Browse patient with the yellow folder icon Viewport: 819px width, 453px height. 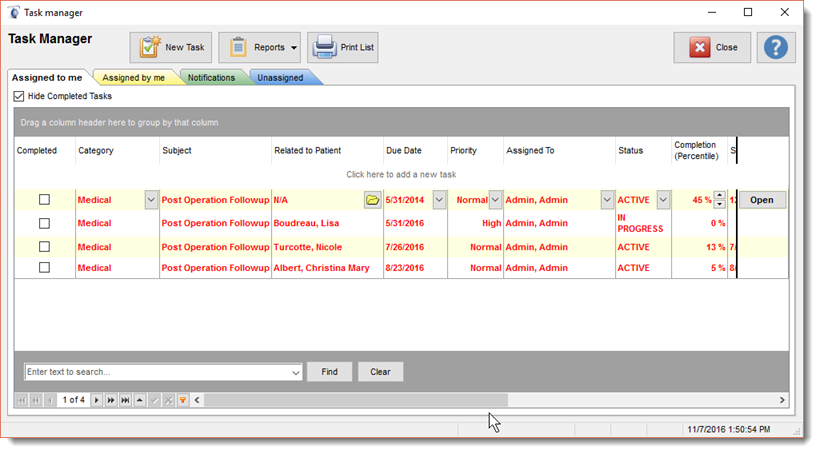[x=372, y=200]
